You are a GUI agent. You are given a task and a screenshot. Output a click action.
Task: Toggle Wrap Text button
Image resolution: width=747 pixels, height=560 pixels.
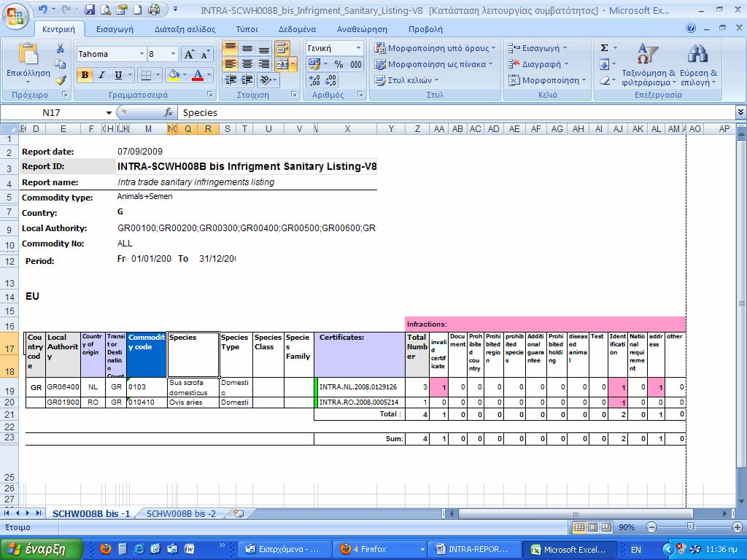coord(282,47)
